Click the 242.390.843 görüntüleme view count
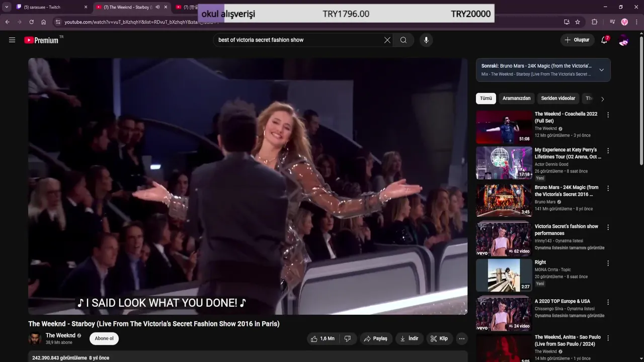Image resolution: width=644 pixels, height=362 pixels. pos(59,358)
